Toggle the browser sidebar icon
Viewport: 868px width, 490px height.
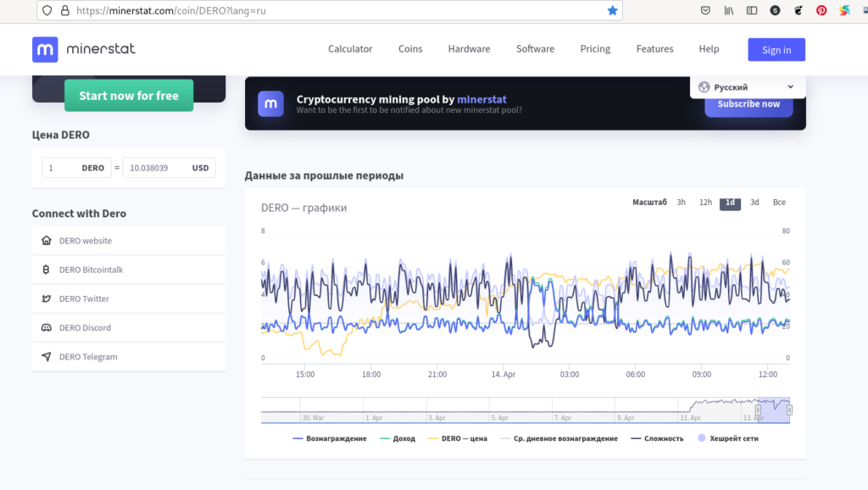[x=752, y=10]
